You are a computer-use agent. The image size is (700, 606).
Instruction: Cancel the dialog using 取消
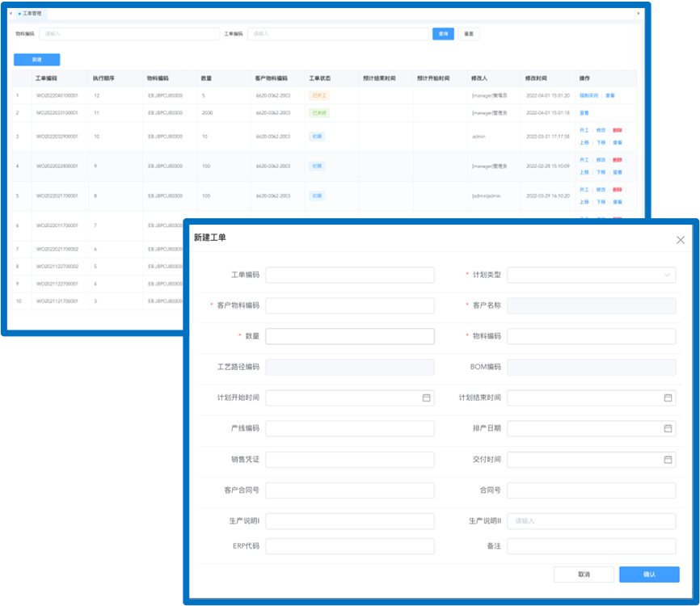pos(584,574)
